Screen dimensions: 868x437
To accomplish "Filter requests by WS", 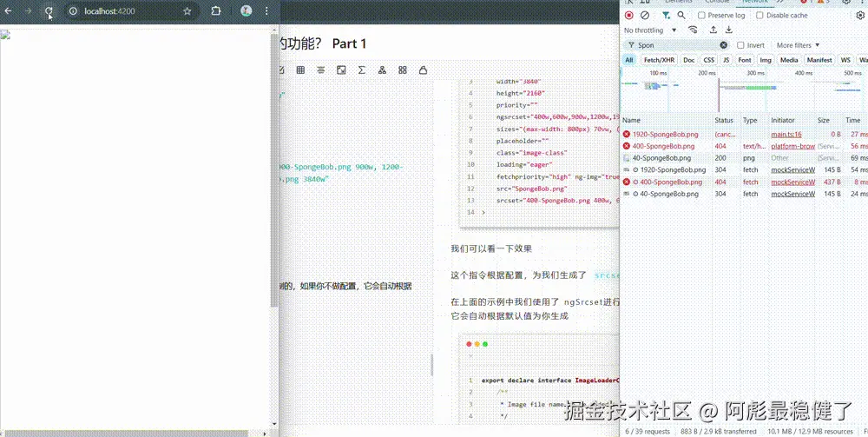I will 845,60.
